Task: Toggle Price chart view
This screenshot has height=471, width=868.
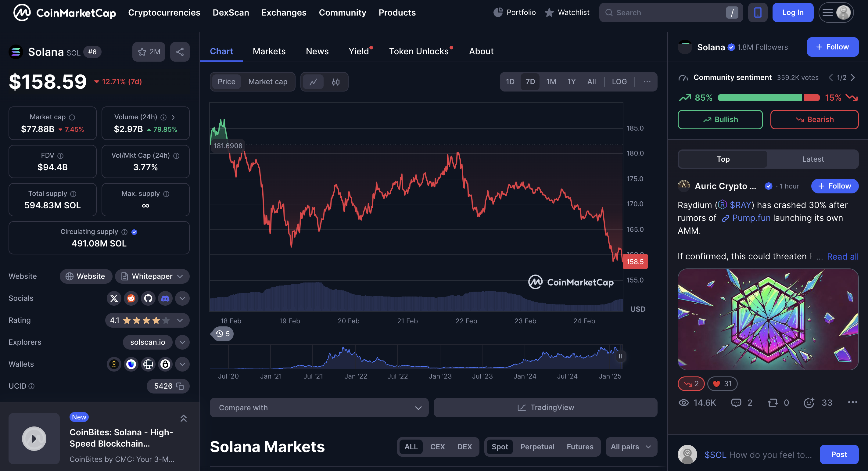Action: [x=226, y=82]
